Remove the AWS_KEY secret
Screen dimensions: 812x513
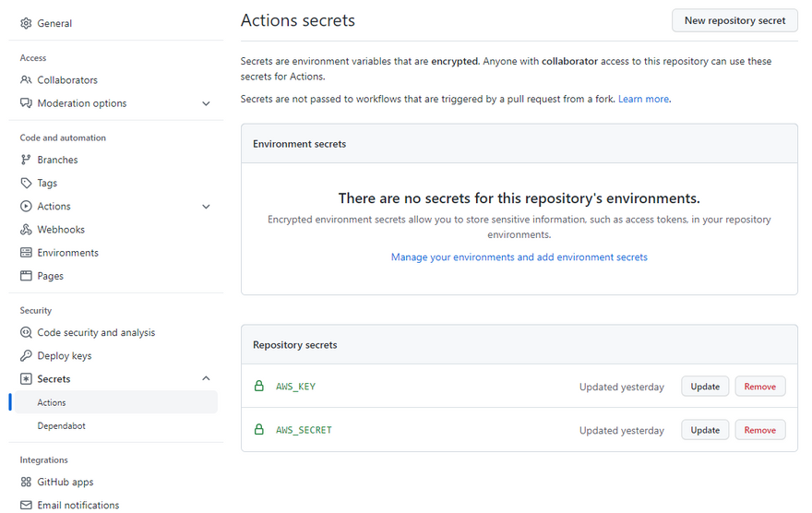[760, 387]
